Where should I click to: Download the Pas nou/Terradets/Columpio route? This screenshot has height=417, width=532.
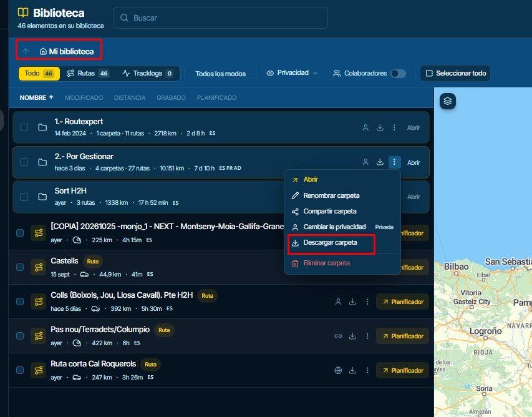(x=353, y=336)
